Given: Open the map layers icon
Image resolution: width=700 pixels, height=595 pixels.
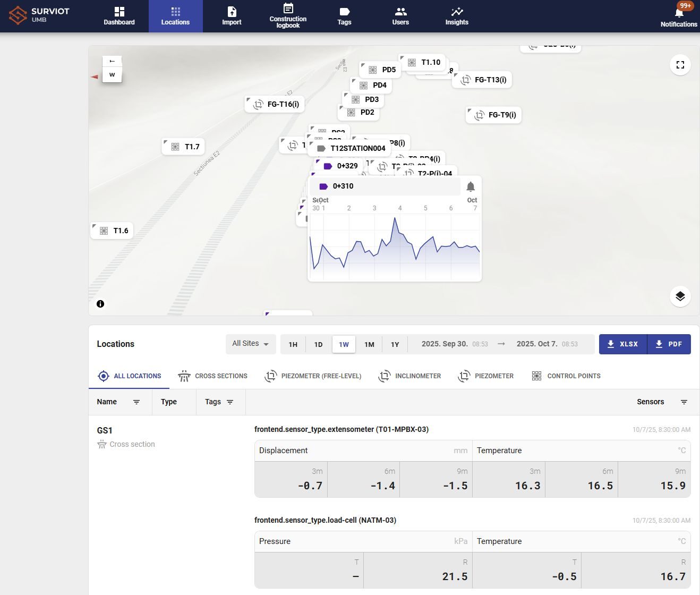Looking at the screenshot, I should (680, 296).
